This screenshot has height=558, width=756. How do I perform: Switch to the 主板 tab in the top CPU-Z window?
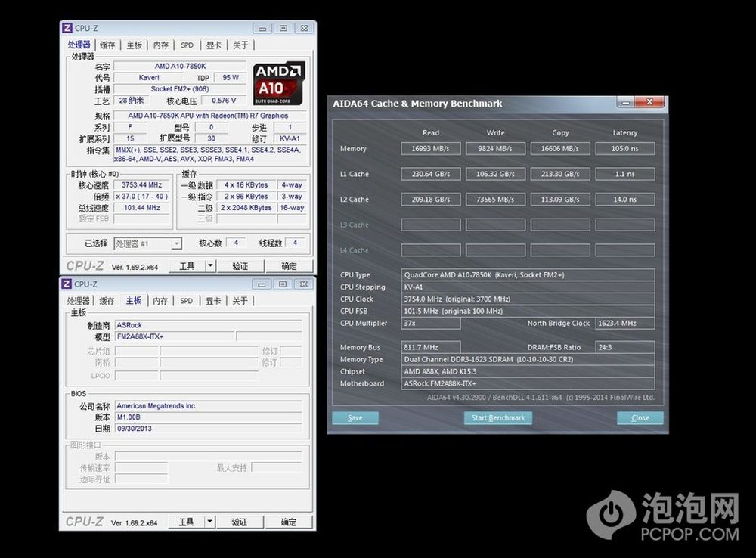coord(134,45)
